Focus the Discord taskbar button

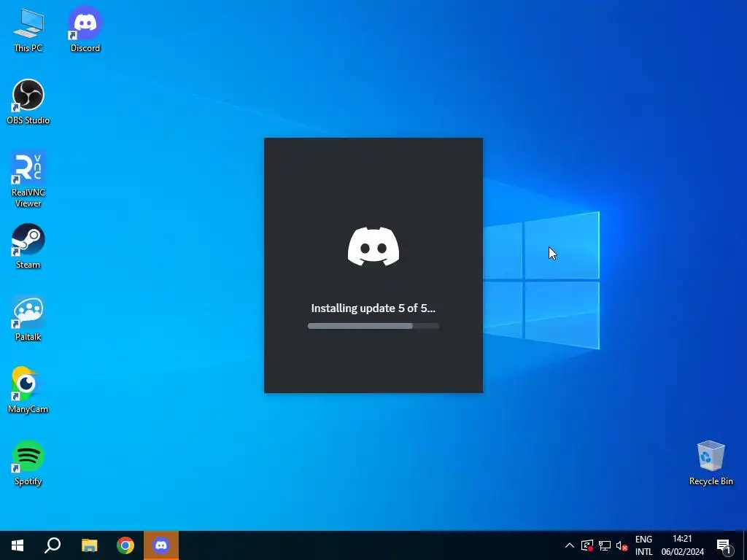click(161, 545)
